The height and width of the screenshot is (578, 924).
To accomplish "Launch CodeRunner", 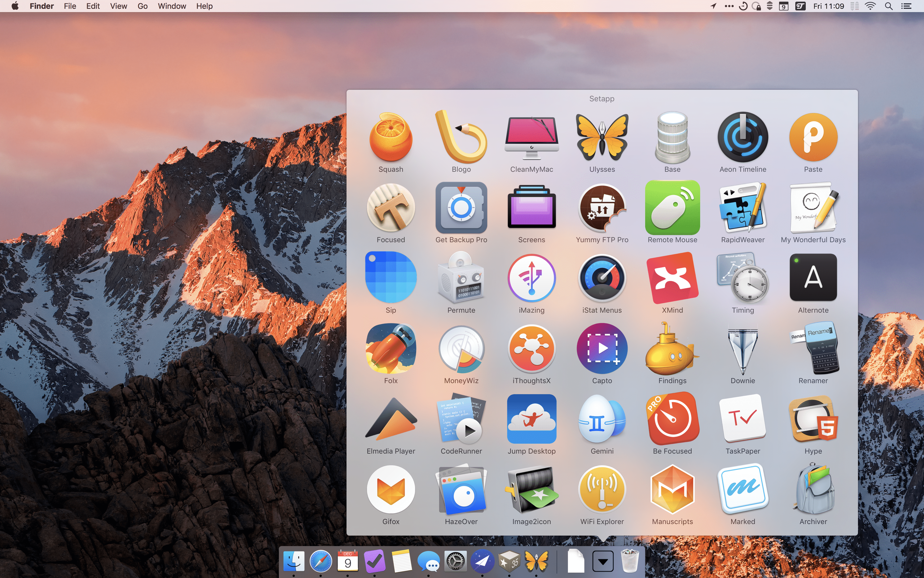I will [461, 419].
